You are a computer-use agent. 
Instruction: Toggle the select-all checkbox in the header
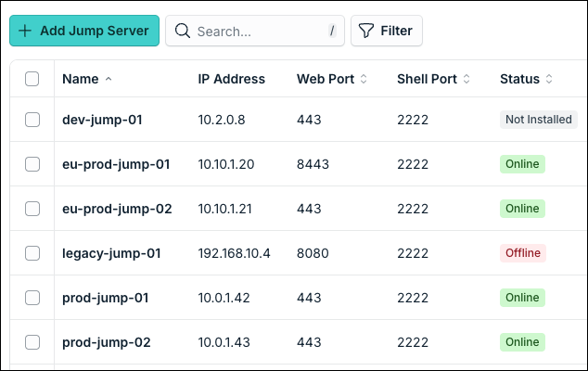[32, 79]
